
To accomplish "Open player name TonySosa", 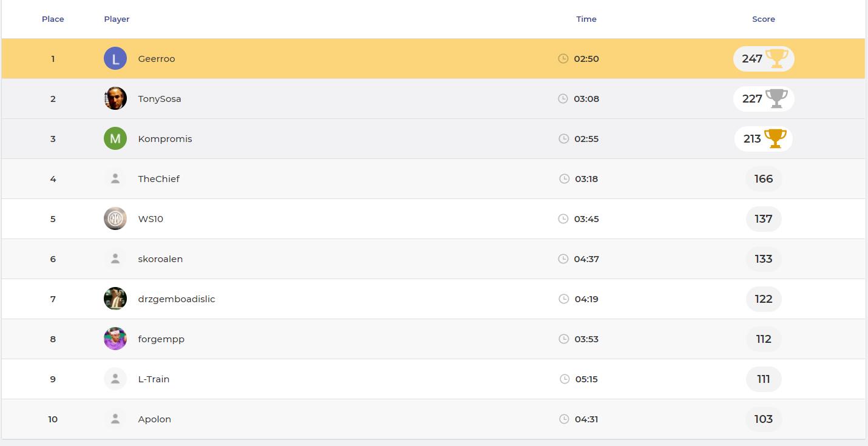I will (160, 99).
